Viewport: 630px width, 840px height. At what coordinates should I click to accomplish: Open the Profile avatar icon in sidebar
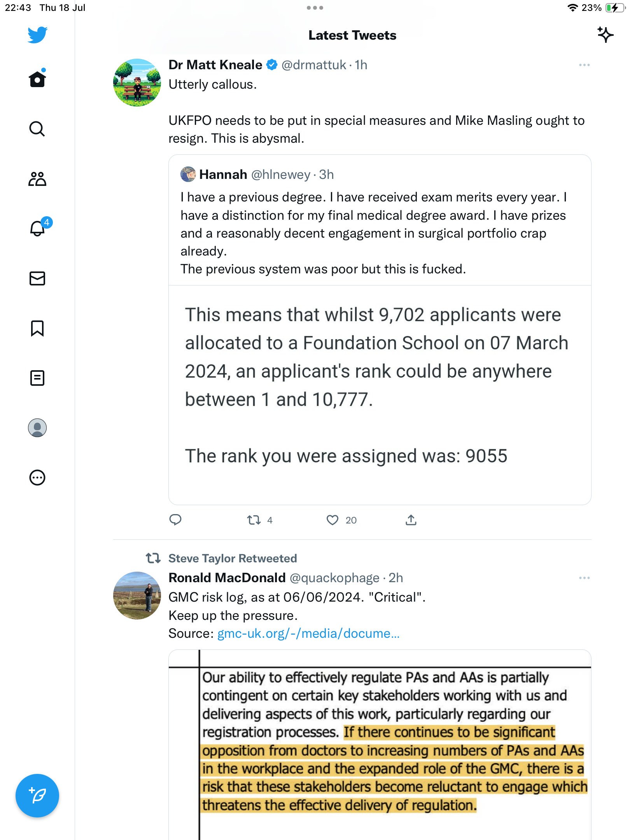pyautogui.click(x=37, y=428)
